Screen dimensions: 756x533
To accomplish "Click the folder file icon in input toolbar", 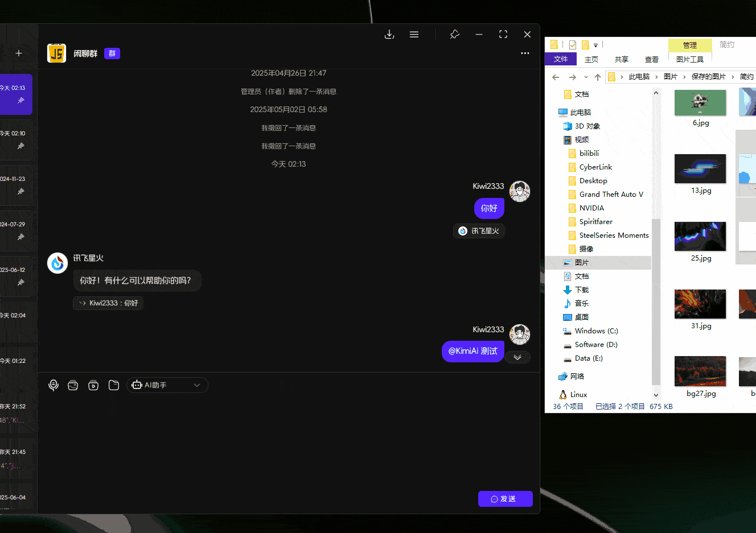I will [x=114, y=385].
